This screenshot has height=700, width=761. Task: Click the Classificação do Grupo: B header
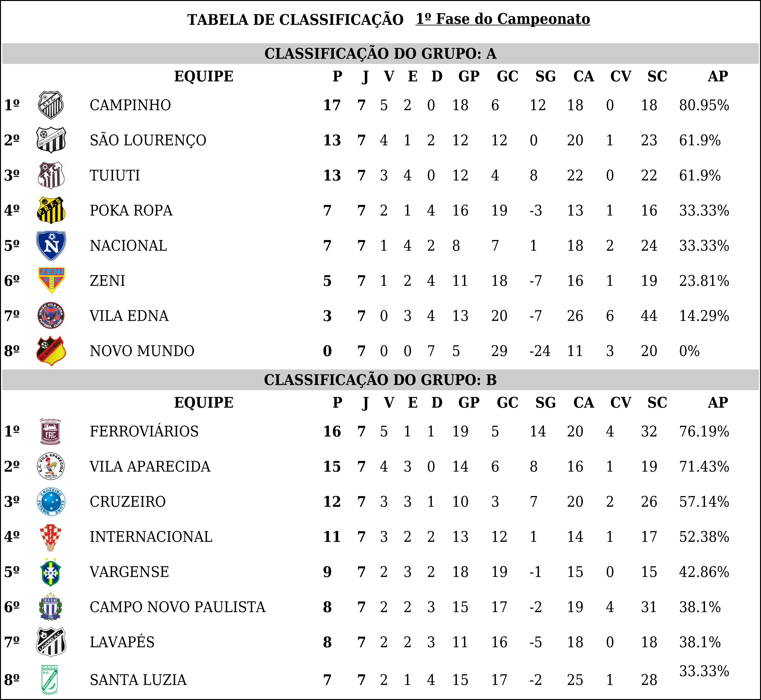pos(380,380)
